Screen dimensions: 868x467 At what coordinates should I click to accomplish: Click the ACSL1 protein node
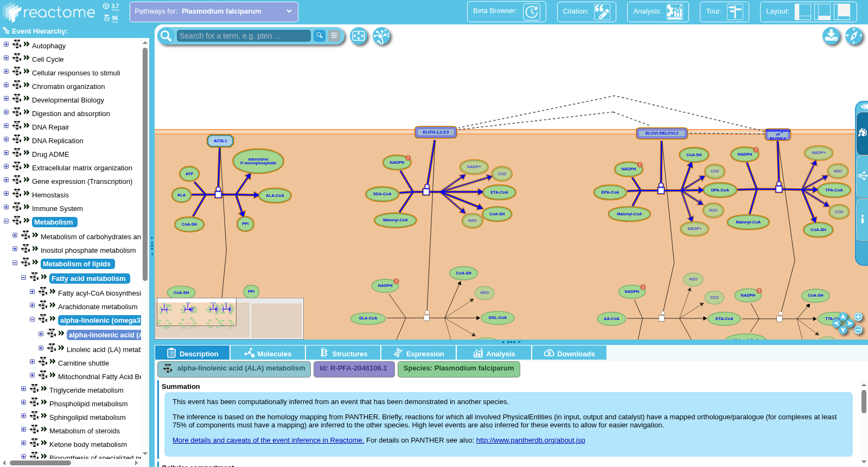click(x=220, y=141)
